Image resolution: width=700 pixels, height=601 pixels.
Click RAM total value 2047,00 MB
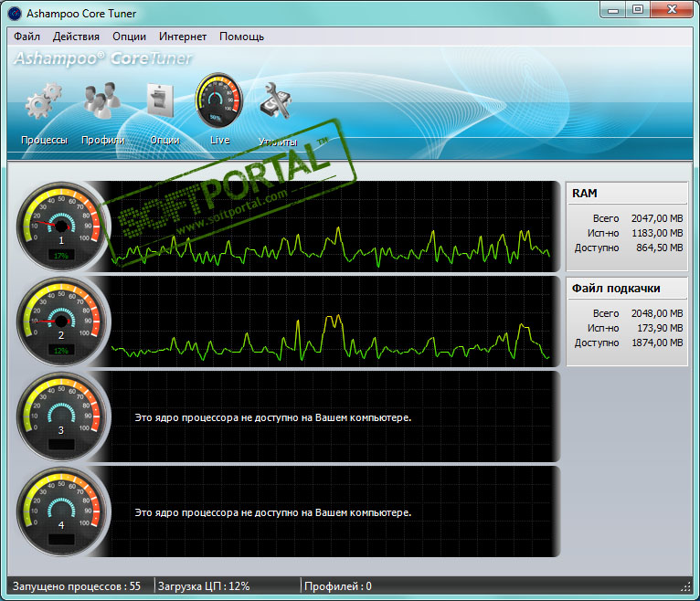(x=657, y=218)
